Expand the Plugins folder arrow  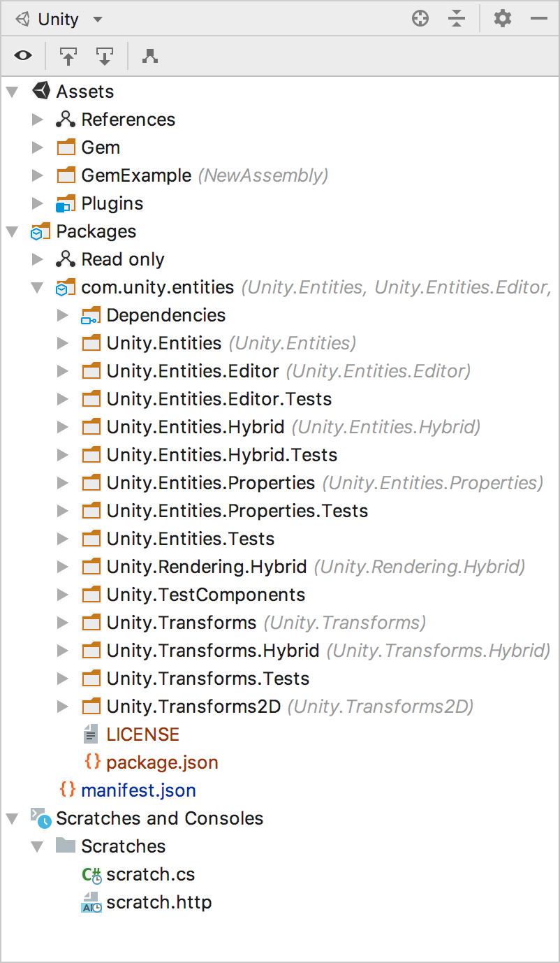click(x=38, y=203)
